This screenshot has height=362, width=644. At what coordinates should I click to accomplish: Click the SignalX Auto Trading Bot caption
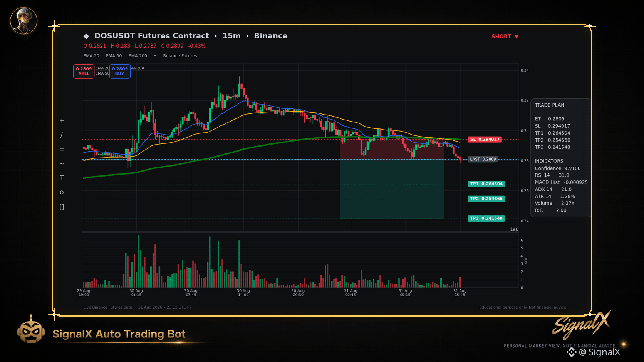click(x=119, y=334)
